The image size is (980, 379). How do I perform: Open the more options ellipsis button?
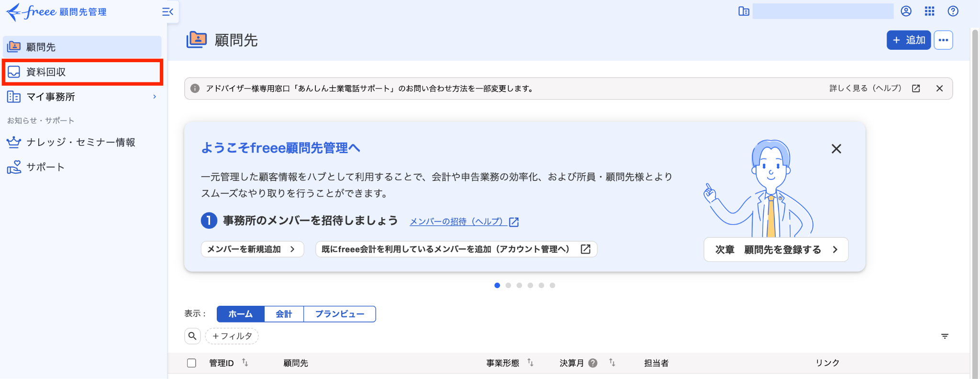pyautogui.click(x=943, y=40)
